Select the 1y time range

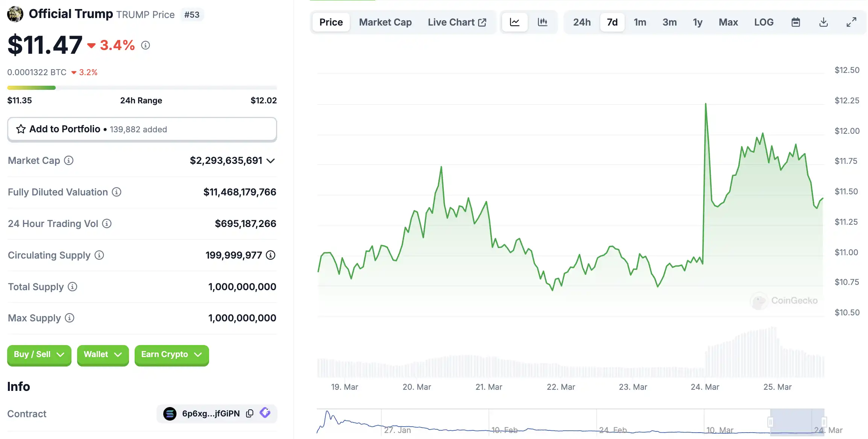pyautogui.click(x=698, y=22)
